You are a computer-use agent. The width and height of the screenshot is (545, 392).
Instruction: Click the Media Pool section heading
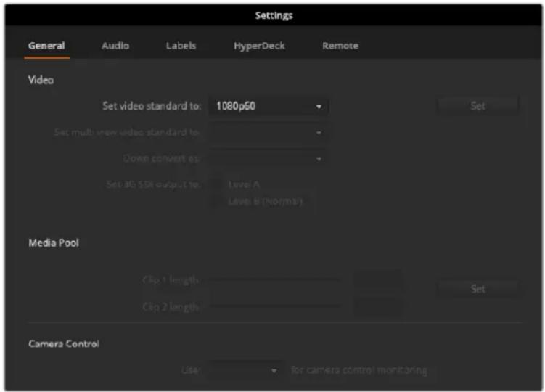[x=54, y=242]
